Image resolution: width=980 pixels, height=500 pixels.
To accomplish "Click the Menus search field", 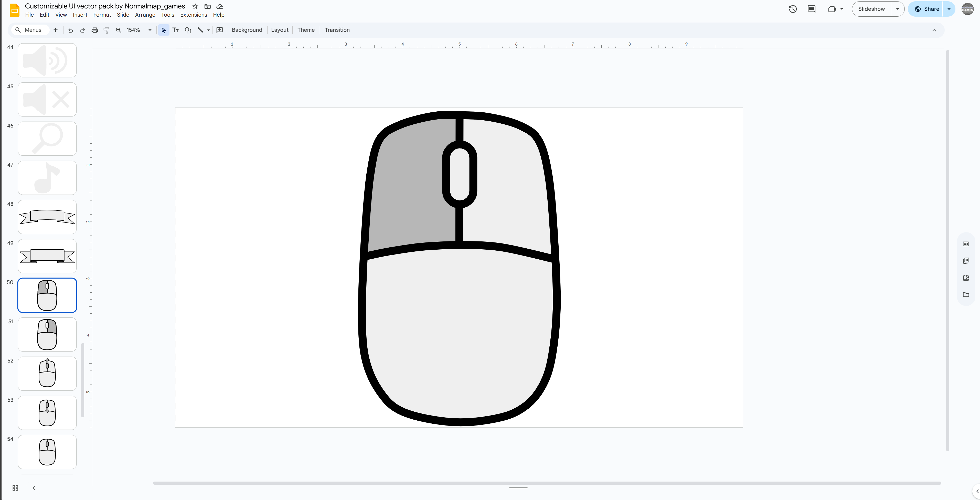I will (x=30, y=30).
